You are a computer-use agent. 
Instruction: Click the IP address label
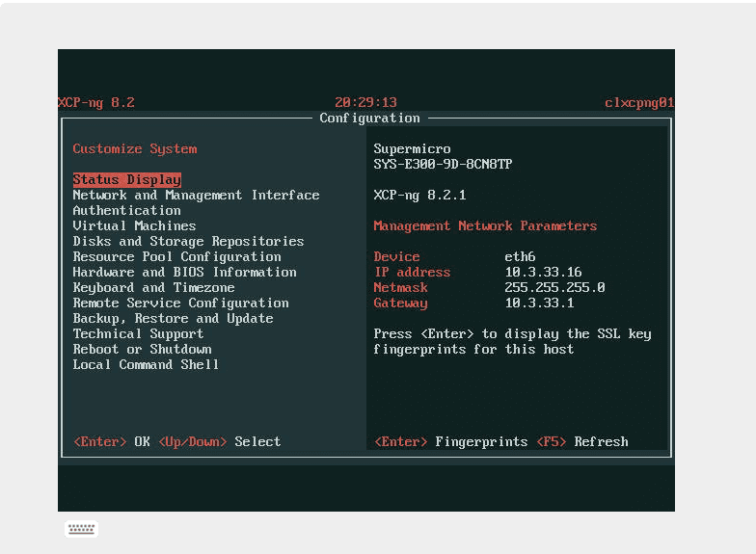click(x=413, y=272)
